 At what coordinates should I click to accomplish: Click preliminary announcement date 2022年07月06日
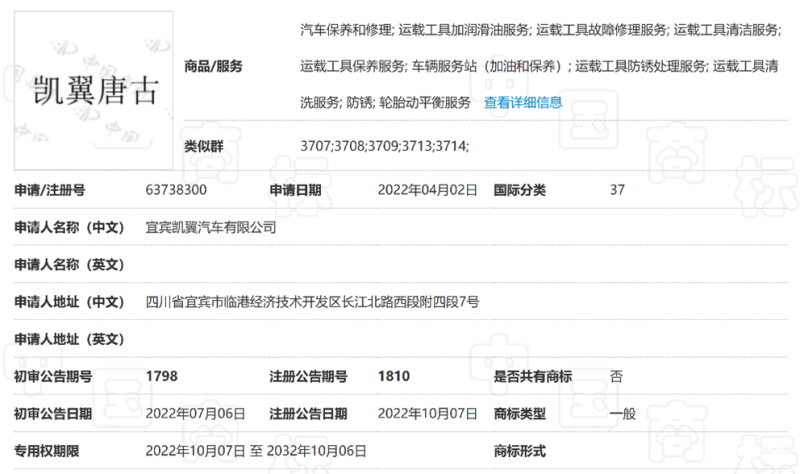point(195,414)
